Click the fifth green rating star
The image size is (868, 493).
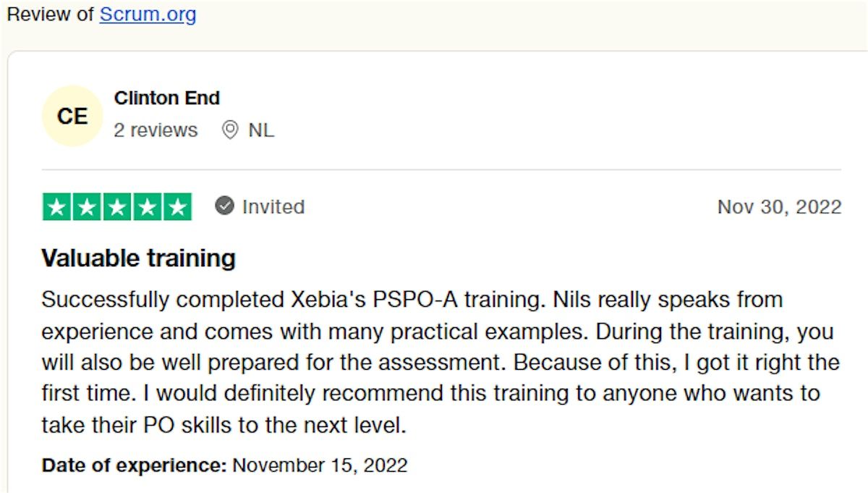coord(177,207)
